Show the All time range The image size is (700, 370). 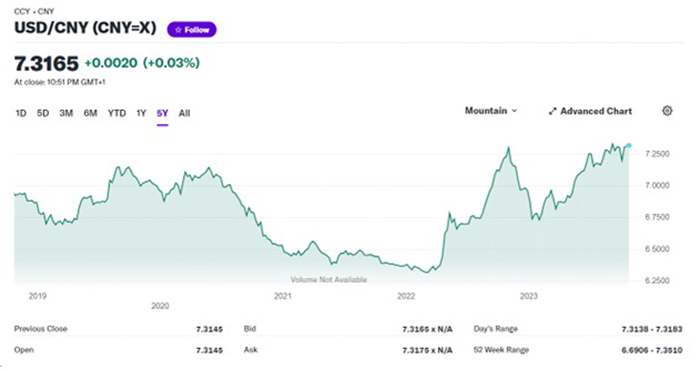(184, 113)
